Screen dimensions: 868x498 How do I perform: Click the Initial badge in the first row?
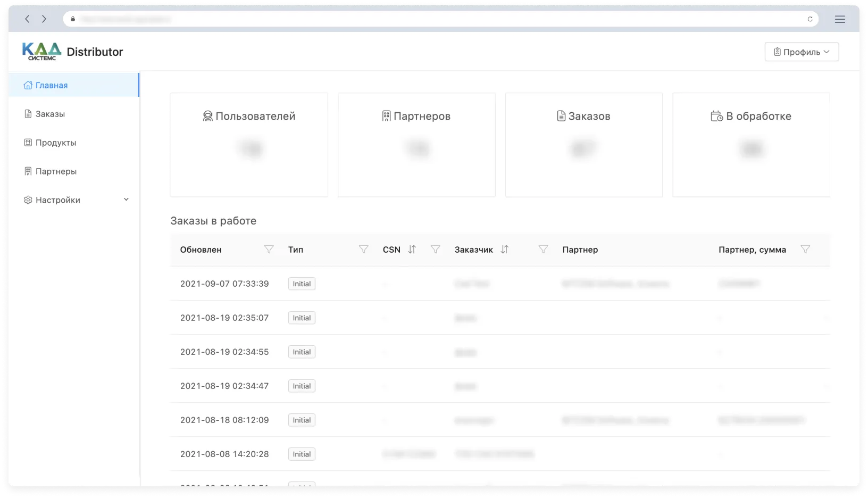[302, 284]
